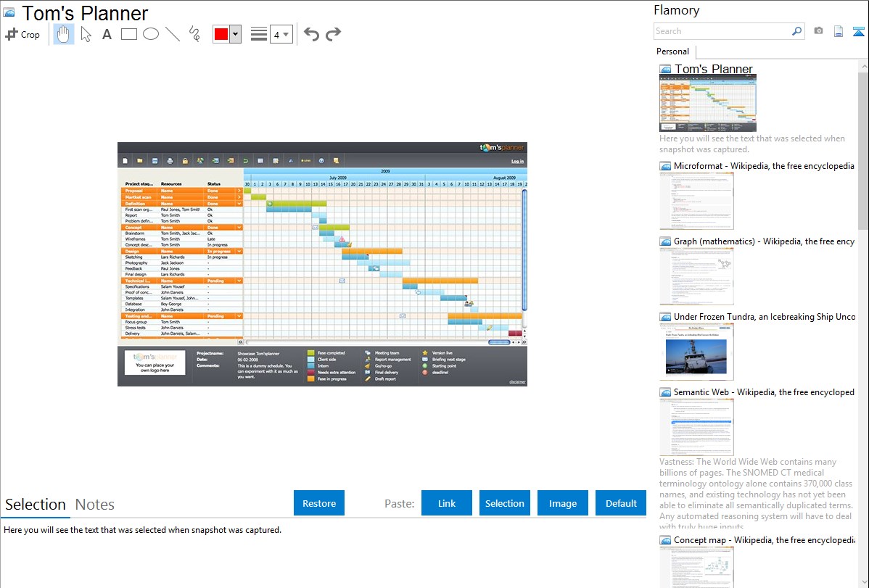Click the Tom's Planner title icon

pos(9,12)
